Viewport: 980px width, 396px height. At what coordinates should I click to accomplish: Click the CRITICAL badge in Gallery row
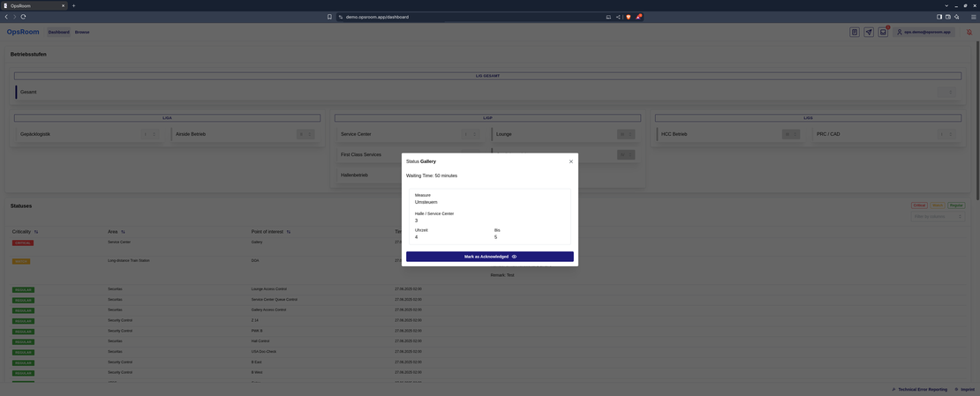[x=22, y=243]
